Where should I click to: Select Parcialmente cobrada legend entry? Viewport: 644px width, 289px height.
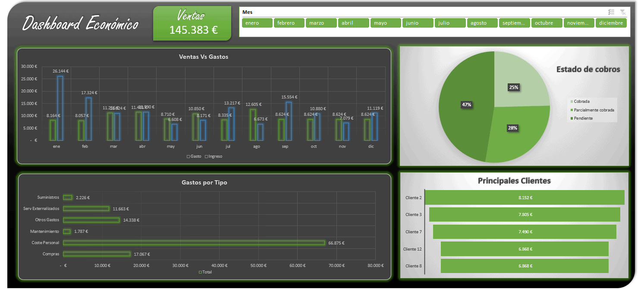[x=592, y=110]
